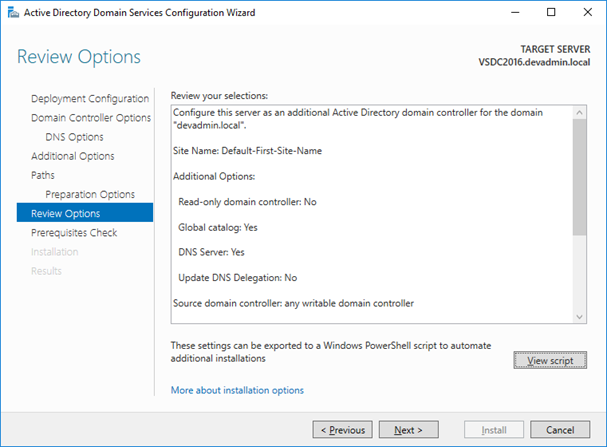Click inside the review selections text box
This screenshot has width=607, height=447.
tap(372, 214)
